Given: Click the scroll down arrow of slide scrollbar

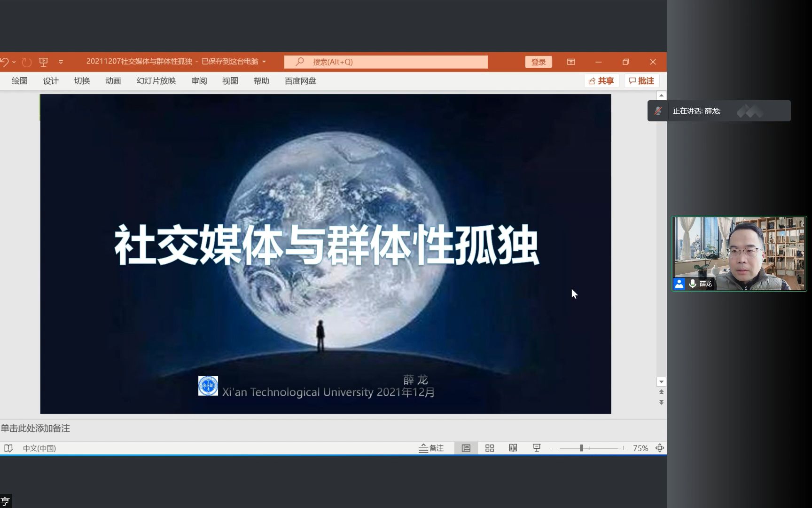Looking at the screenshot, I should pos(661,381).
